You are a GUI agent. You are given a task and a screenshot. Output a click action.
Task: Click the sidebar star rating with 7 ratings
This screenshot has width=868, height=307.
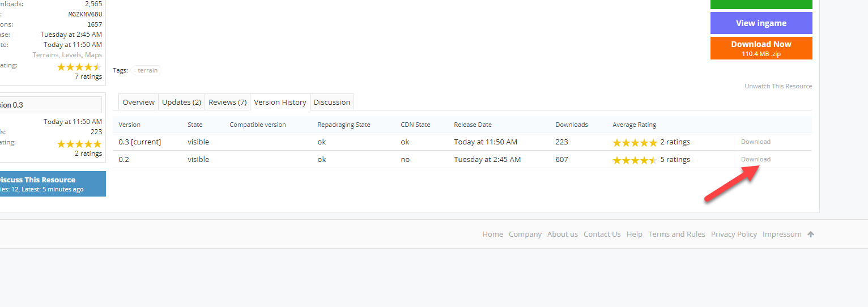79,67
